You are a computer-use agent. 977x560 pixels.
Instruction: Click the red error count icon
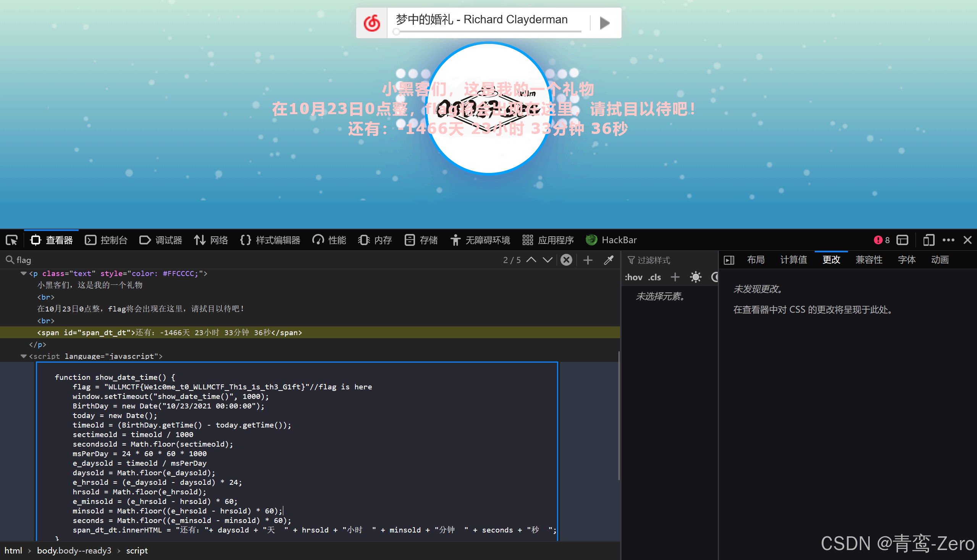pos(878,240)
